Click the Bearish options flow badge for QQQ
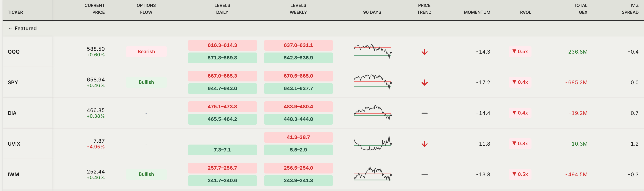Viewport: 644px width, 191px height. (x=146, y=51)
